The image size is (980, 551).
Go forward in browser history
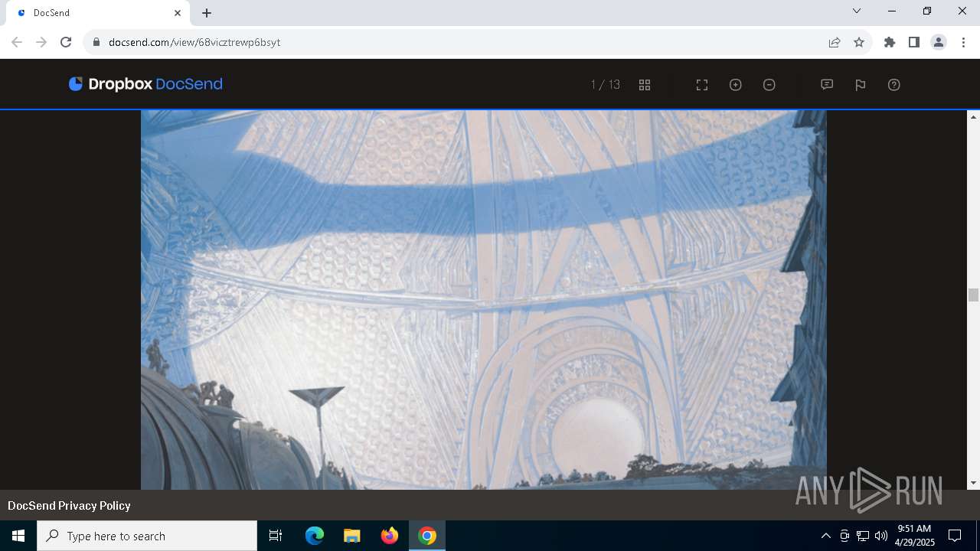[41, 42]
